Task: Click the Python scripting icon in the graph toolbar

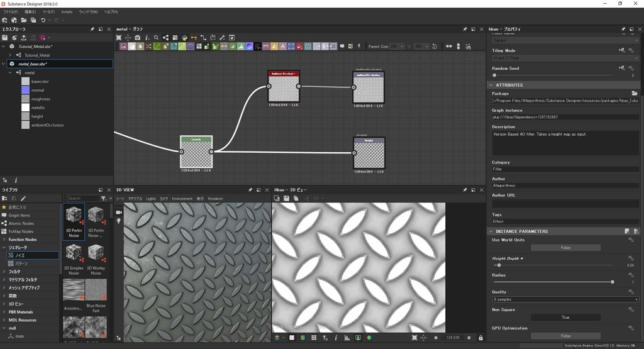Action: (x=184, y=38)
